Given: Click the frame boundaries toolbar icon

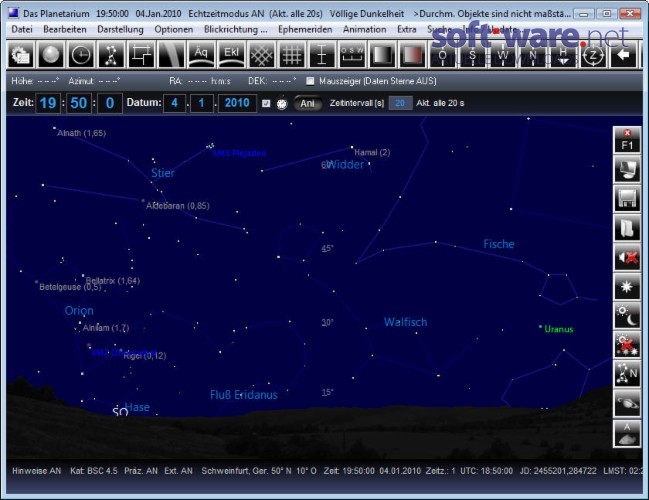Looking at the screenshot, I should point(142,55).
